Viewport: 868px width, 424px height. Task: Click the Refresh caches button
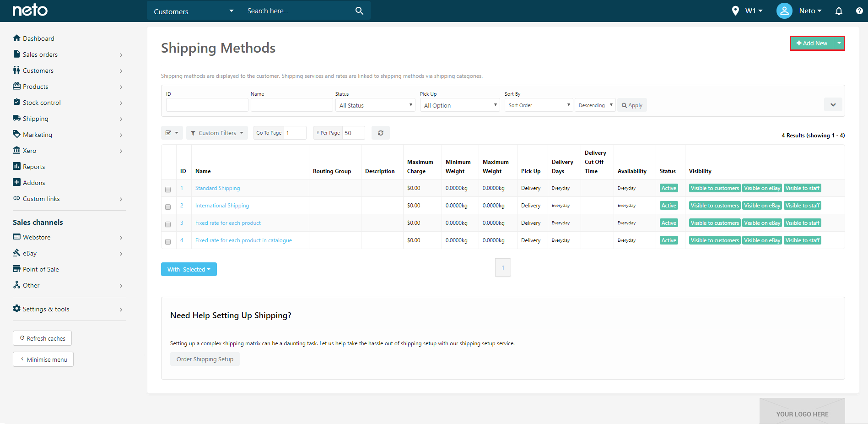[42, 338]
